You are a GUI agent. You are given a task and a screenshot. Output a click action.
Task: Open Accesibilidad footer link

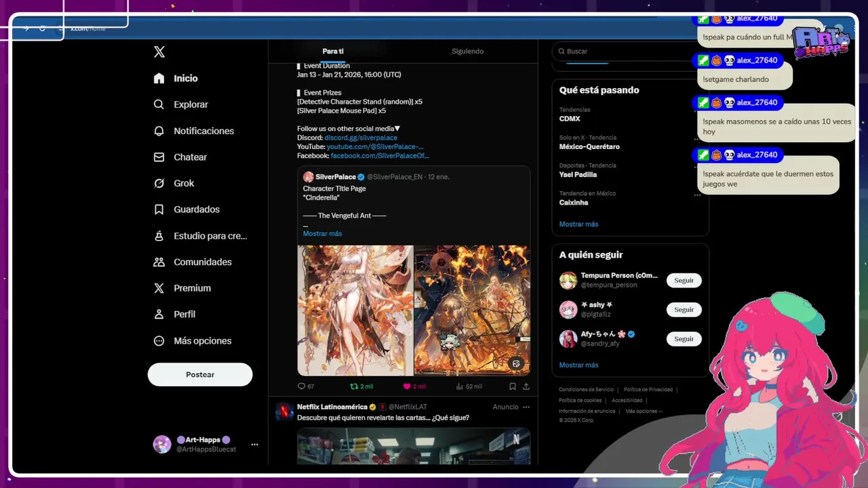(x=627, y=401)
